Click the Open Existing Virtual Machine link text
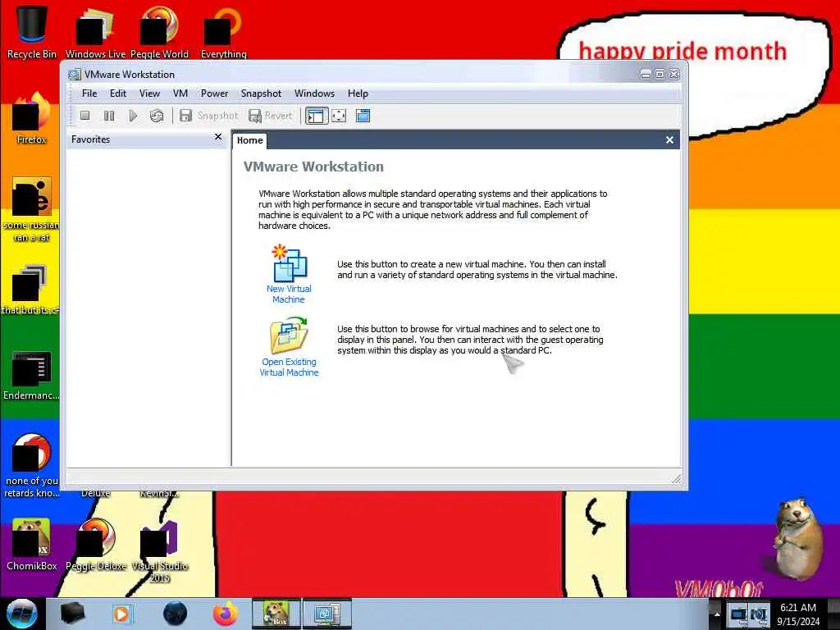The image size is (840, 630). 289,367
